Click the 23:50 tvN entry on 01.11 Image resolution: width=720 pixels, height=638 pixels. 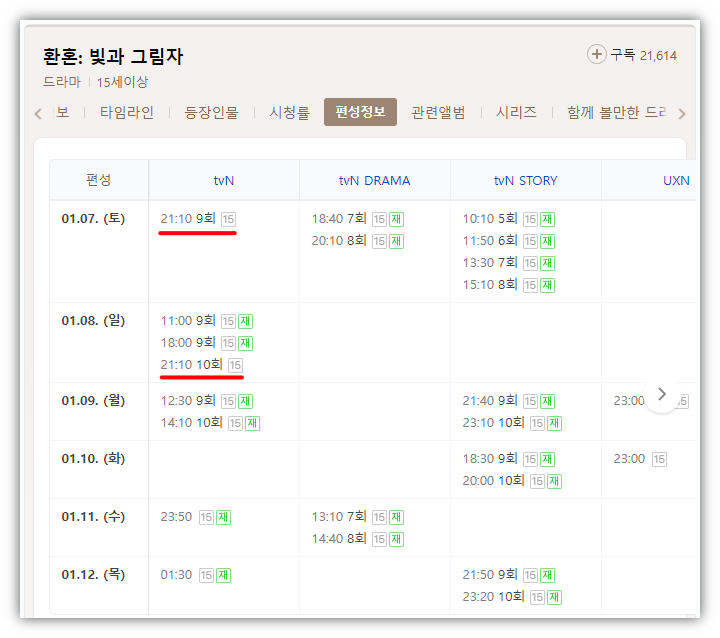(196, 517)
